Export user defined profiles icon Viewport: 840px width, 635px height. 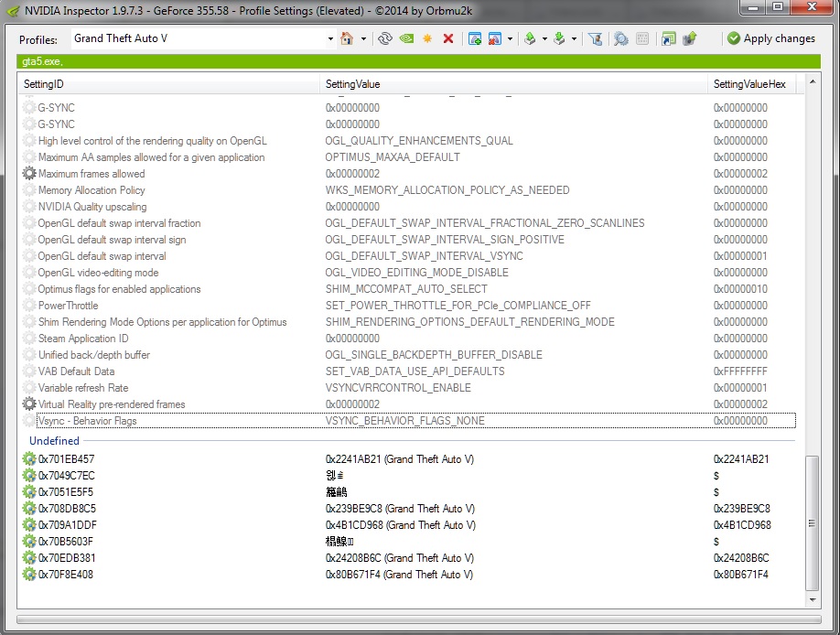click(x=530, y=38)
